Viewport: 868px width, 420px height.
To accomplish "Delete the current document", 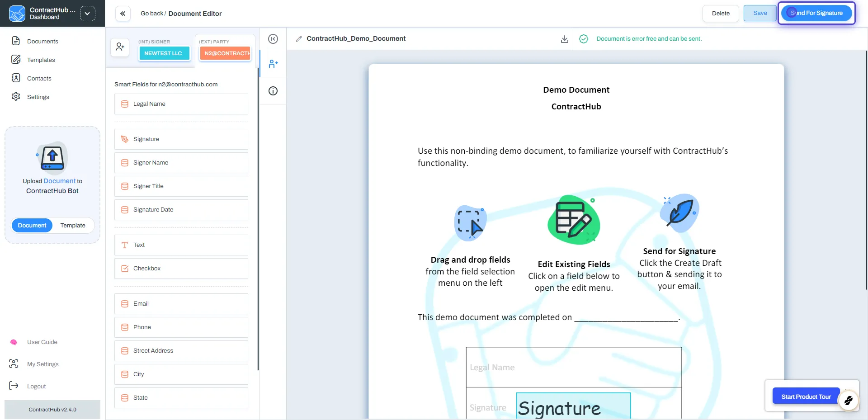I will tap(721, 14).
